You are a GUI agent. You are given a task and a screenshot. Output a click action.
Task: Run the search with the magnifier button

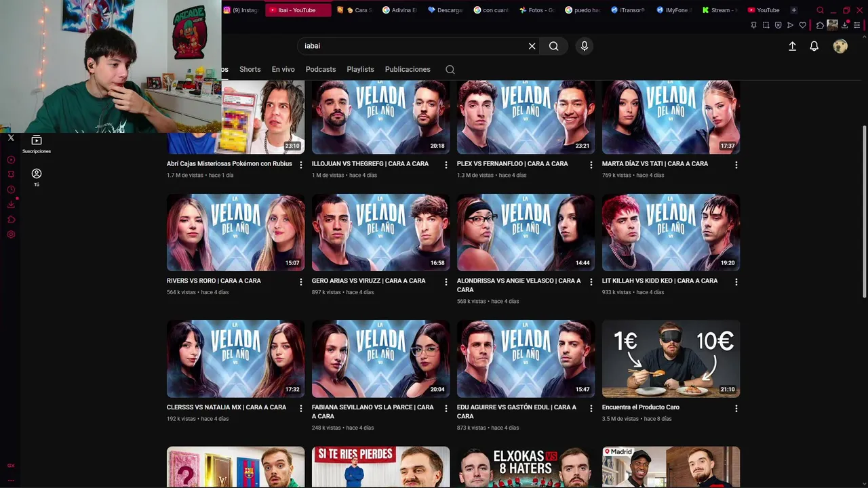coord(554,46)
